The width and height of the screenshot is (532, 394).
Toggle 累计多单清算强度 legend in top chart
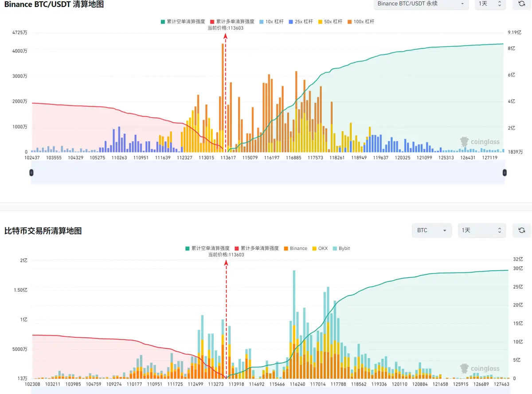[x=232, y=21]
